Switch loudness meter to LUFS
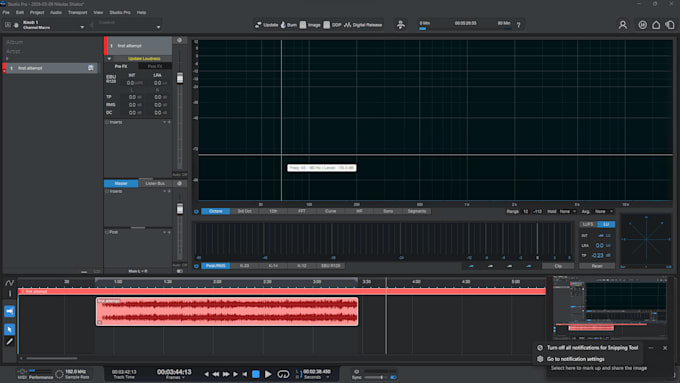This screenshot has width=680, height=383. pyautogui.click(x=588, y=224)
